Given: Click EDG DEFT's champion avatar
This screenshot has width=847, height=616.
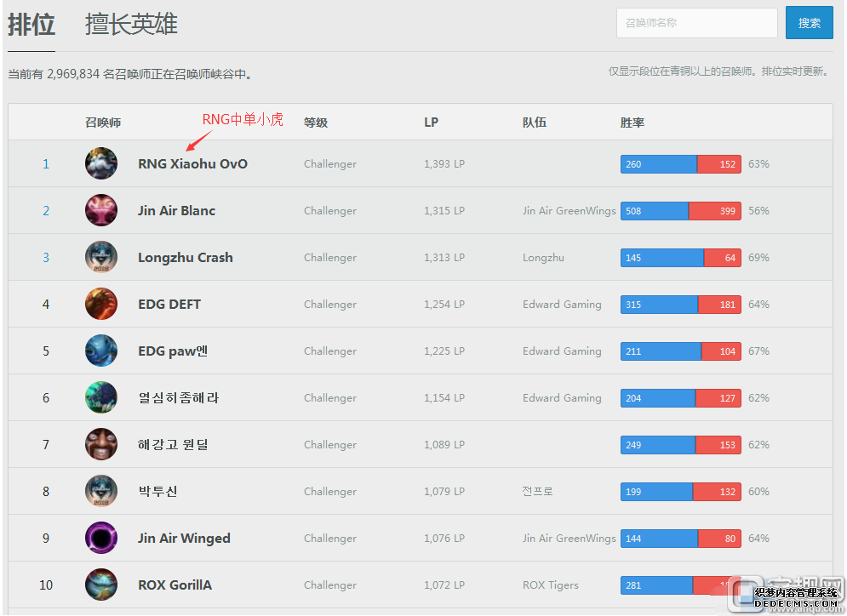Looking at the screenshot, I should click(x=101, y=304).
